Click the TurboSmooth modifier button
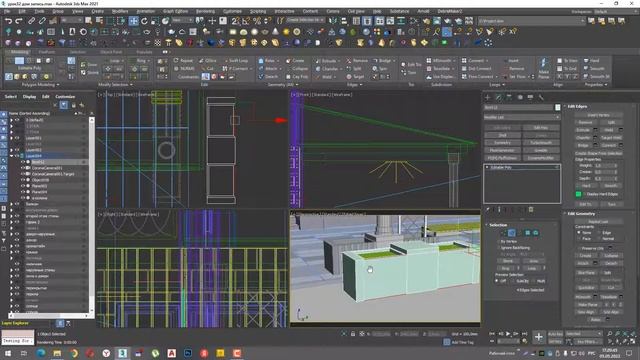Viewport: 640px width, 360px height. point(541,143)
